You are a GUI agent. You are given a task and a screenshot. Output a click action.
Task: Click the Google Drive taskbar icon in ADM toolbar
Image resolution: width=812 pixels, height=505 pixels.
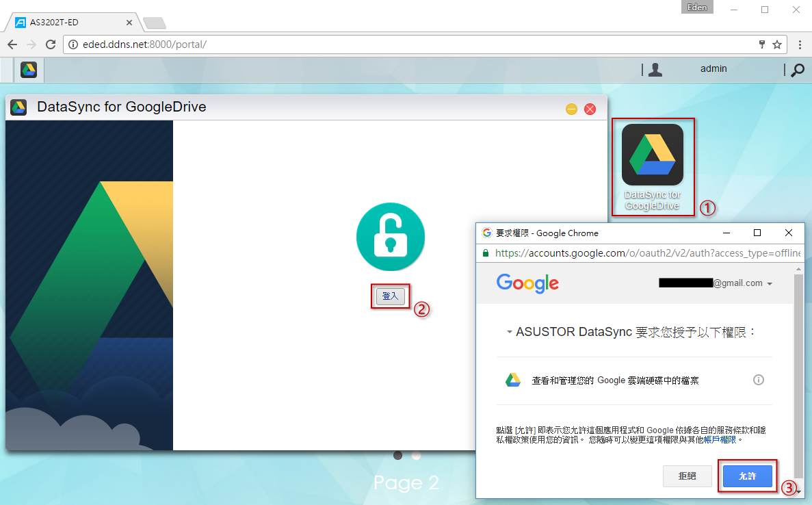(x=29, y=69)
